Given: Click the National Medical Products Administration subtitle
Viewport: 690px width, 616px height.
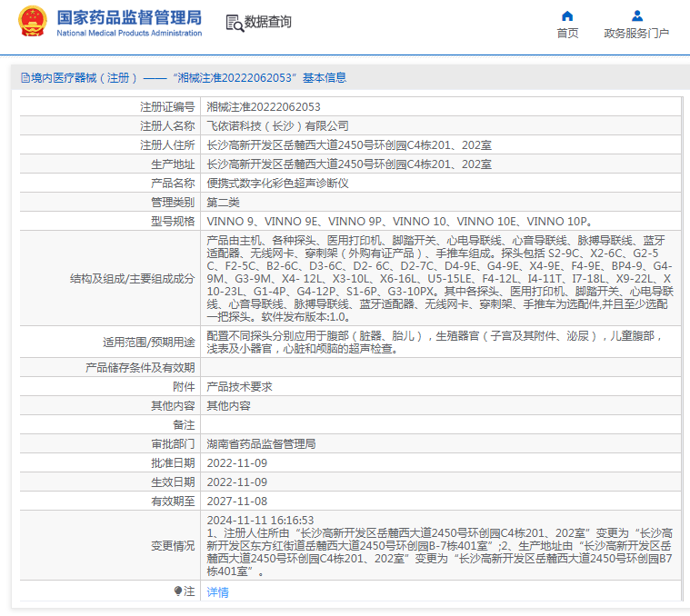Looking at the screenshot, I should (x=129, y=33).
